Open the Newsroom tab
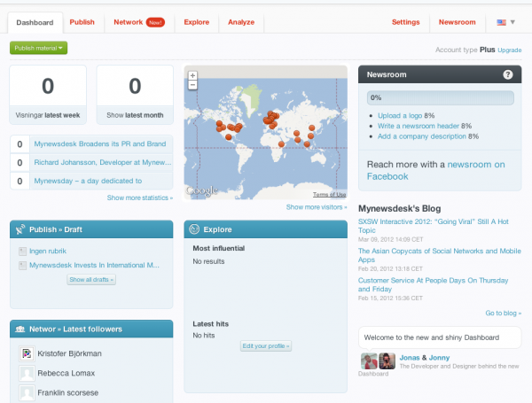Viewport: 532px width, 403px height. click(x=457, y=22)
